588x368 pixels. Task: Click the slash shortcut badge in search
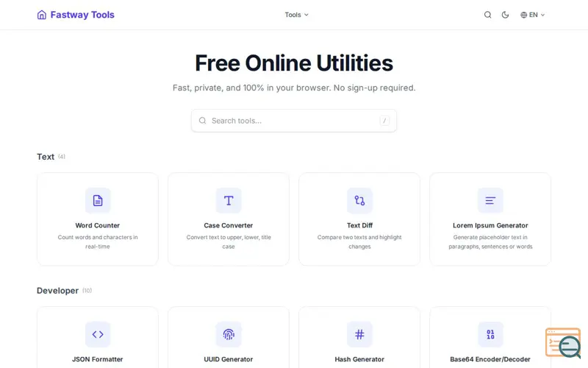384,121
